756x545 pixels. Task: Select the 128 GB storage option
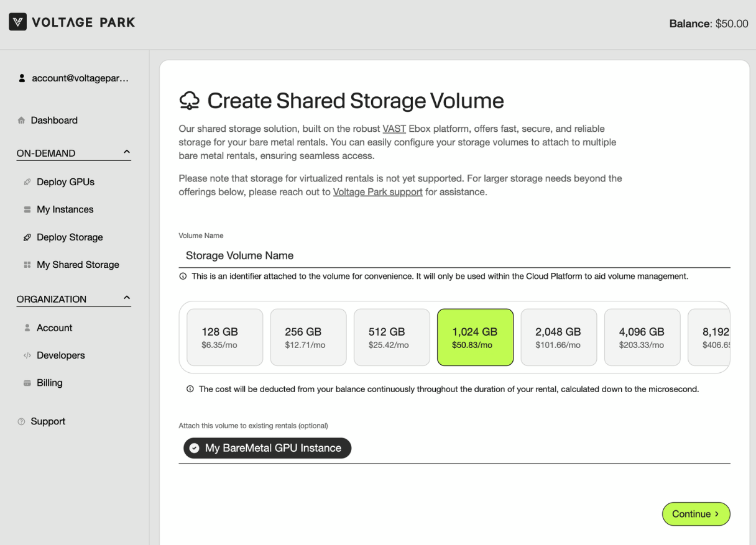224,337
